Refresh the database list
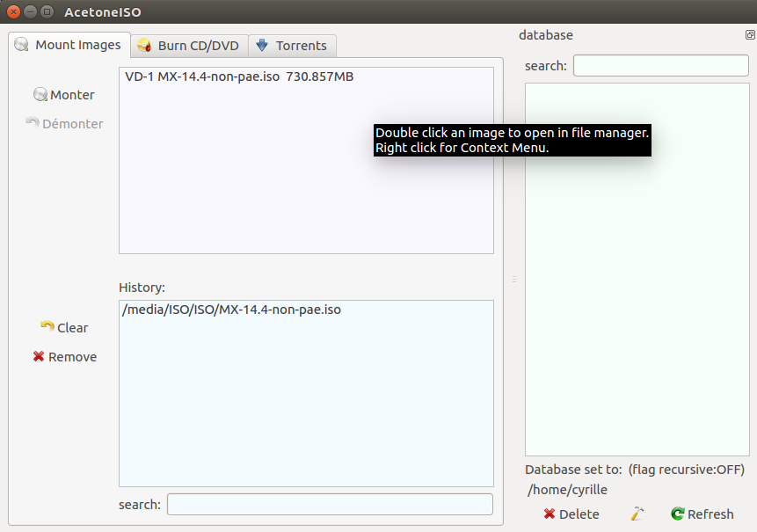 (702, 514)
